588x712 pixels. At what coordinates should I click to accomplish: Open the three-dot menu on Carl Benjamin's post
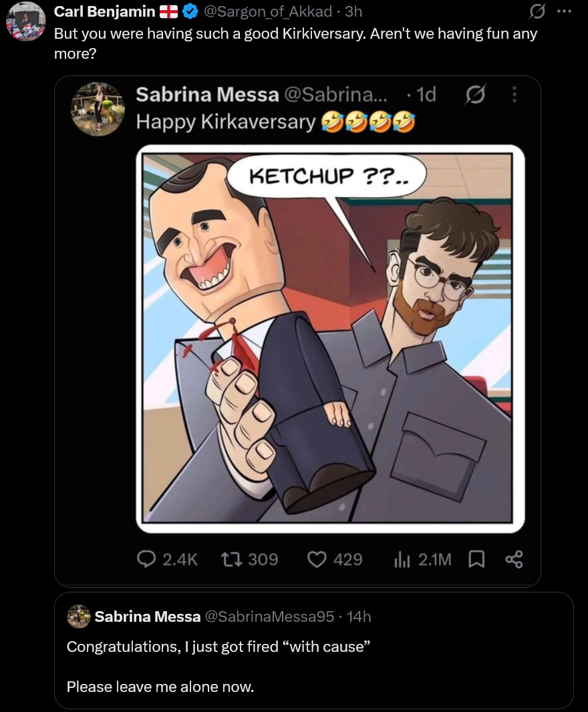click(x=565, y=11)
